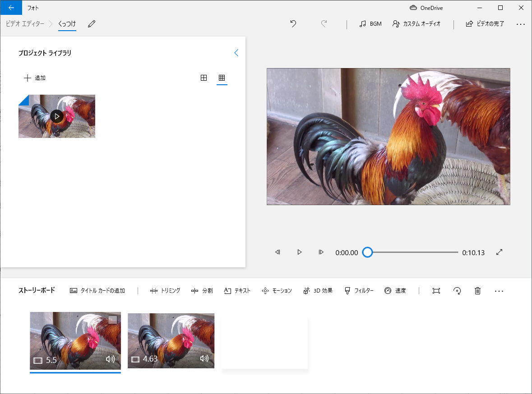Click the pencil rename project icon
Viewport: 532px width, 394px height.
92,24
